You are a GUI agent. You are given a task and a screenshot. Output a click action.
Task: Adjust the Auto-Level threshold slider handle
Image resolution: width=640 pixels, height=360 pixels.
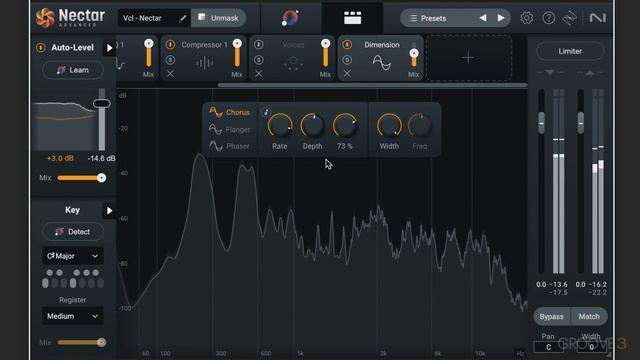click(x=102, y=103)
